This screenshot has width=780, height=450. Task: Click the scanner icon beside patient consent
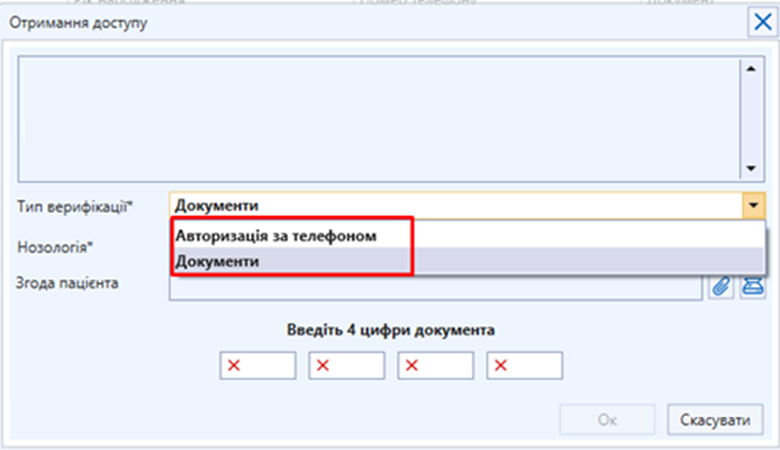[751, 287]
